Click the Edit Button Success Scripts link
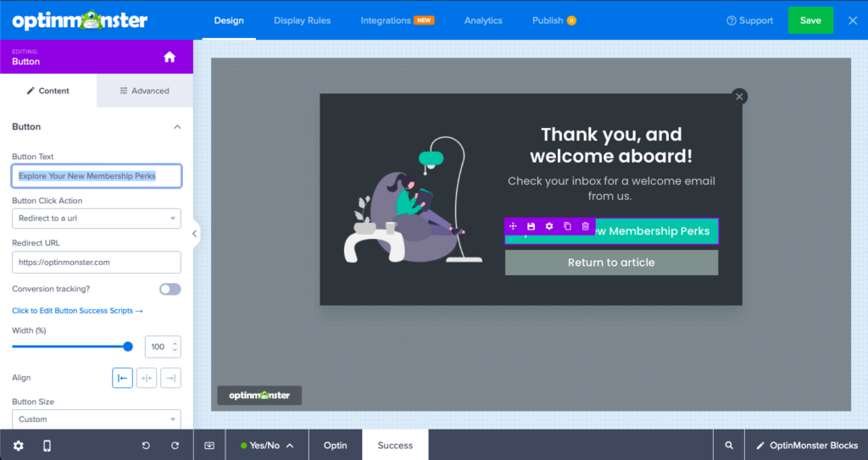 pyautogui.click(x=77, y=311)
